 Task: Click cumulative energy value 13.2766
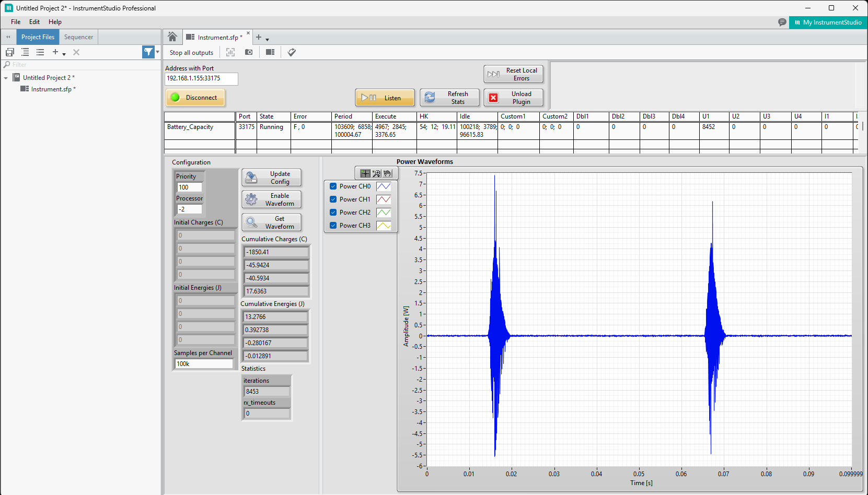pos(275,317)
